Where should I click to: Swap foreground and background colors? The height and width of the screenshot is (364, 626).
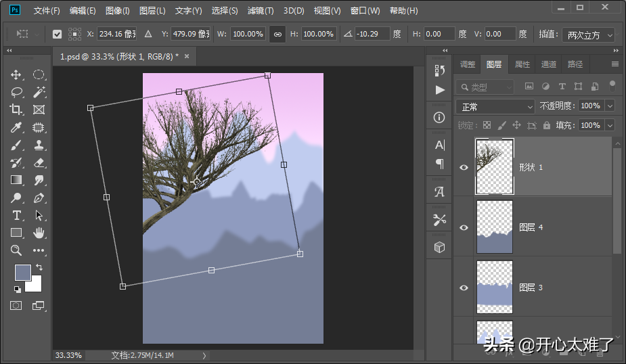click(39, 267)
